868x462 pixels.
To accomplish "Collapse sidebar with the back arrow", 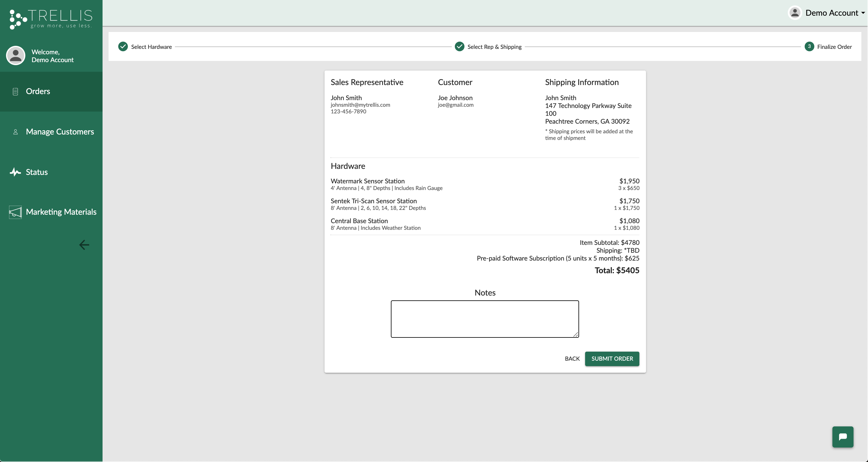I will [84, 245].
